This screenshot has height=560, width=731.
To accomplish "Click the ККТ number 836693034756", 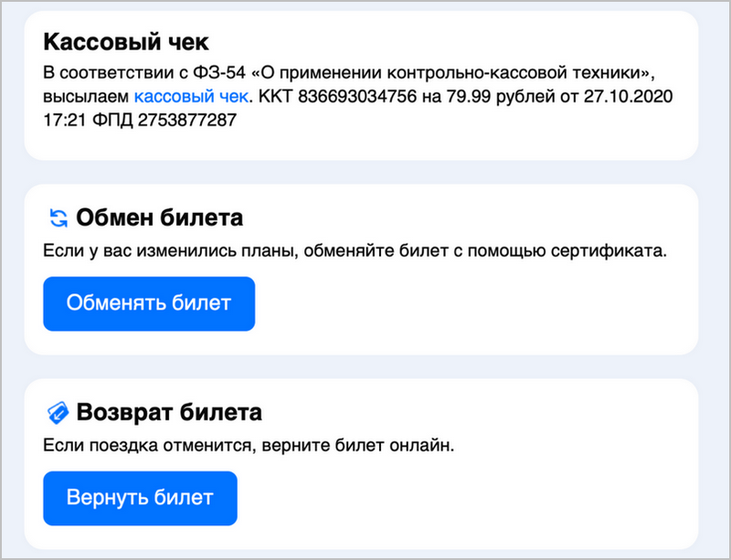I will [357, 97].
